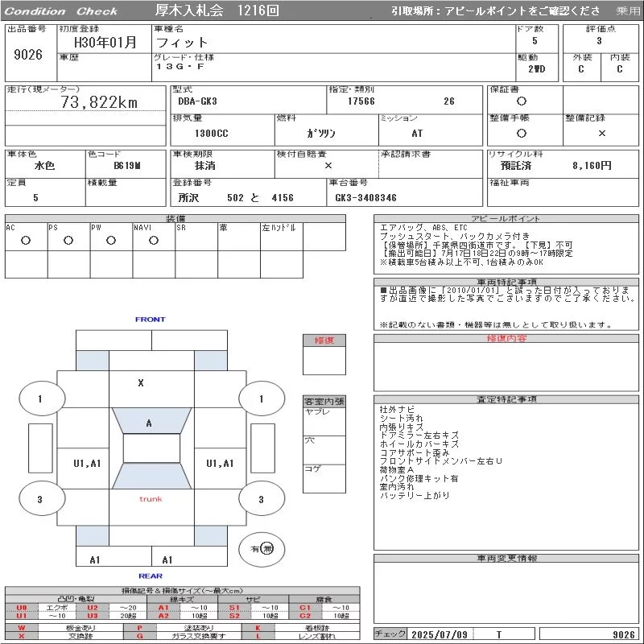This screenshot has height=644, width=644.
Task: Click drive type 2WD
Action: pos(536,69)
